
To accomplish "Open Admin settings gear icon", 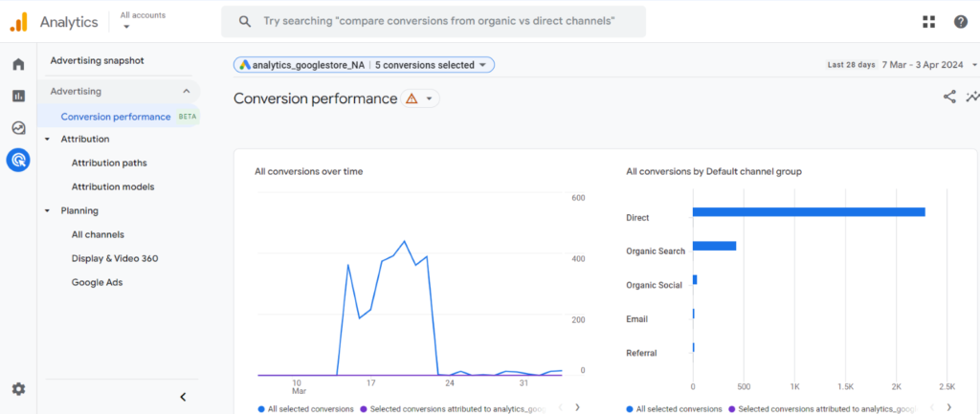I will [x=18, y=389].
